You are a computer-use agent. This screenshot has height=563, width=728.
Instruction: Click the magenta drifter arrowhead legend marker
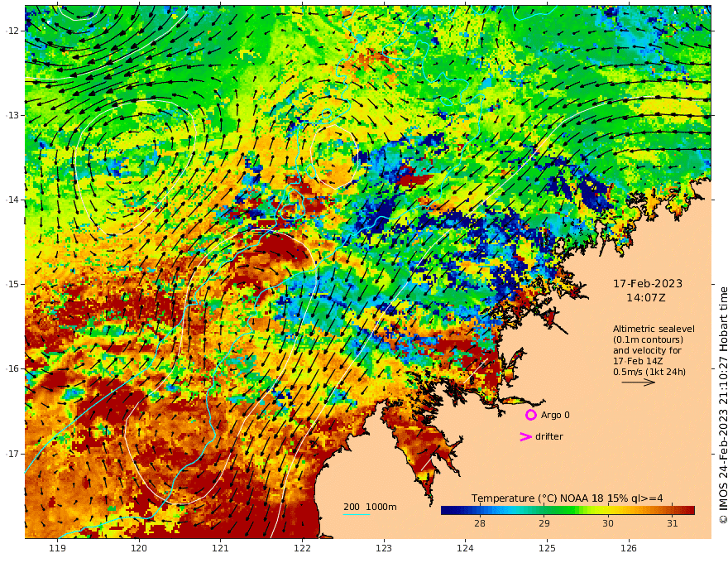[x=525, y=436]
